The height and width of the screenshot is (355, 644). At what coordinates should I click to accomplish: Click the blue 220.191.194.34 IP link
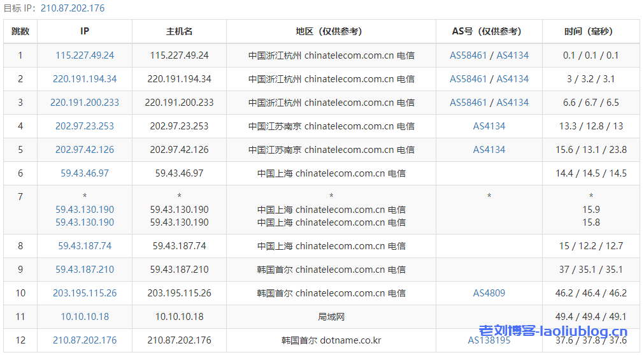(85, 79)
